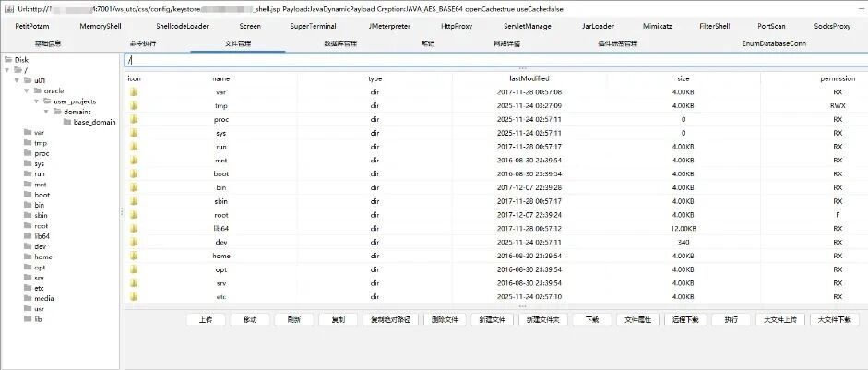Click the home folder icon in the tree
Screen dimensions: 868x370
pos(28,257)
